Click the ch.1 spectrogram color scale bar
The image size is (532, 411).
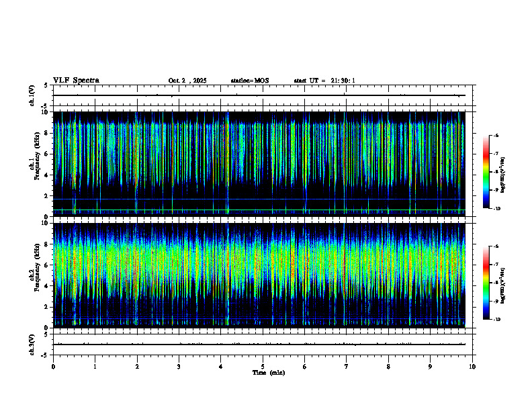pyautogui.click(x=486, y=172)
